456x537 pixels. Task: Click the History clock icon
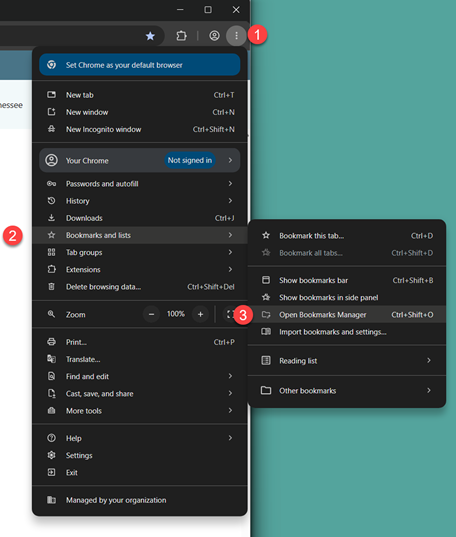pos(51,201)
